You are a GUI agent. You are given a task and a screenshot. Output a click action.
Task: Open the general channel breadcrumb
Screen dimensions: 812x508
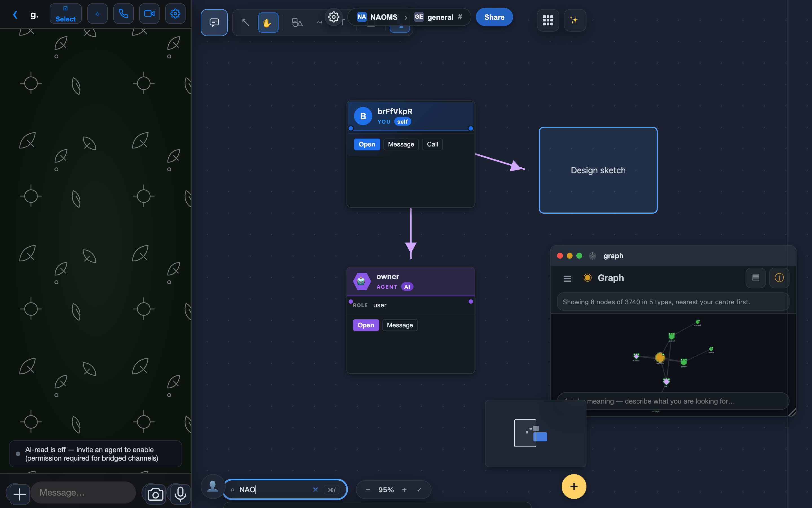click(x=434, y=17)
